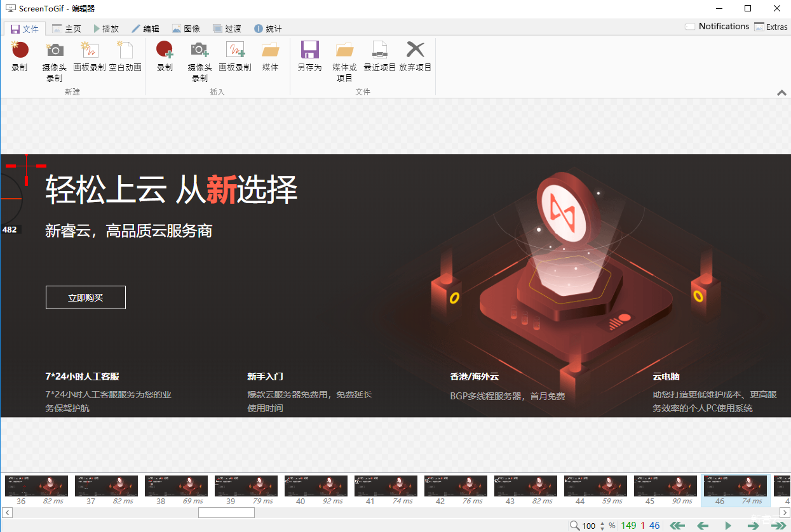This screenshot has height=532, width=791.
Task: Create a blank animation (空白动画)
Action: 125,57
